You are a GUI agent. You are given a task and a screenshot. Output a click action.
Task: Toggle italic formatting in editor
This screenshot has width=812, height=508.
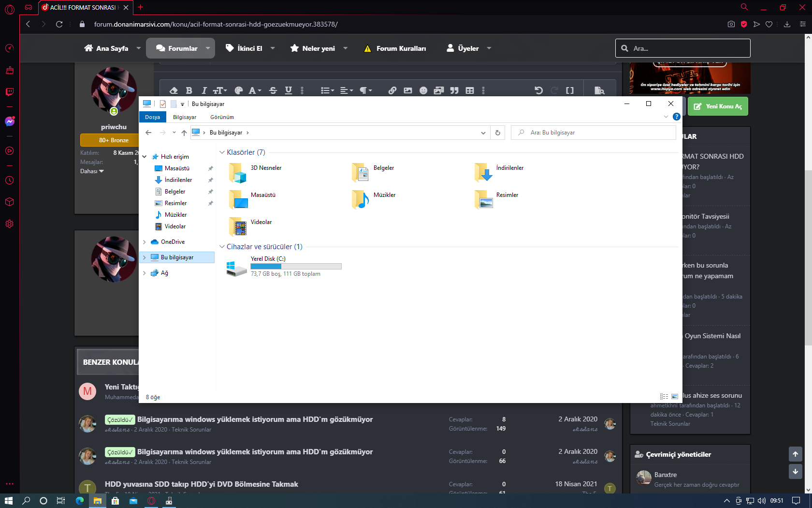(204, 90)
